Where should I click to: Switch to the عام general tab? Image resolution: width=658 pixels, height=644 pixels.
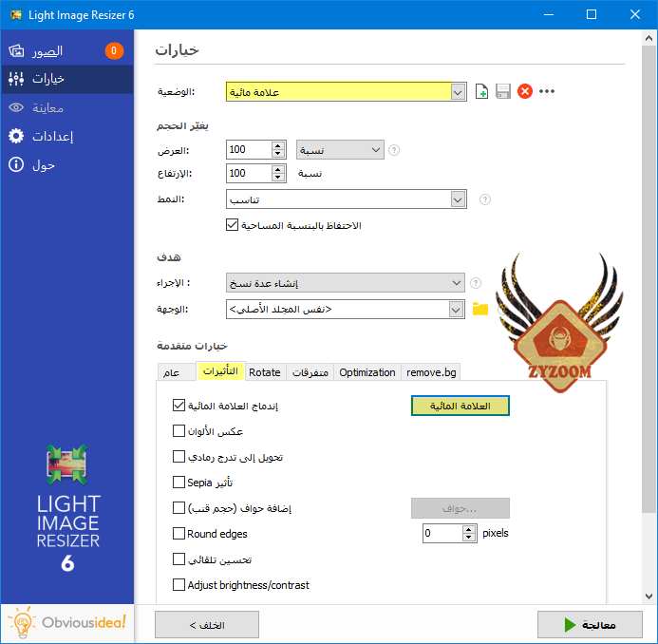(177, 372)
